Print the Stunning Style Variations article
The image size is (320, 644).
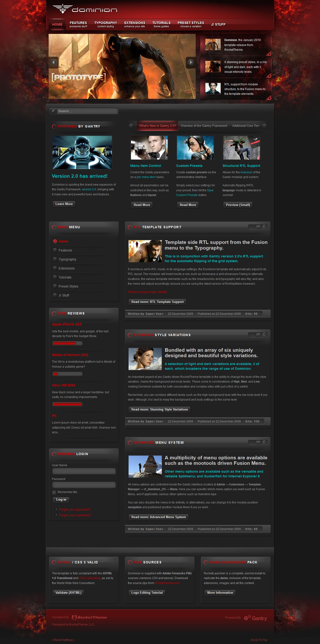coord(264,334)
